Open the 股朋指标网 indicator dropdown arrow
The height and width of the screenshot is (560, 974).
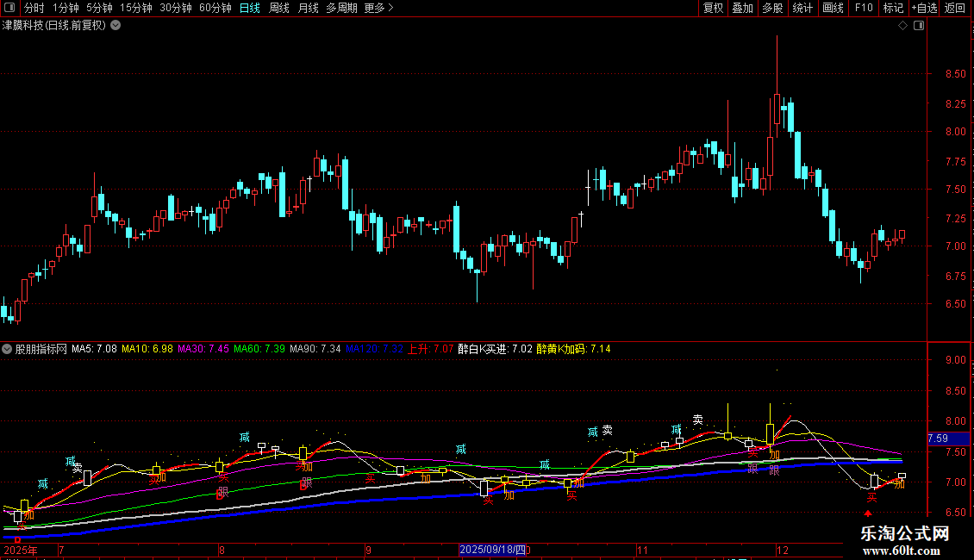pyautogui.click(x=7, y=349)
